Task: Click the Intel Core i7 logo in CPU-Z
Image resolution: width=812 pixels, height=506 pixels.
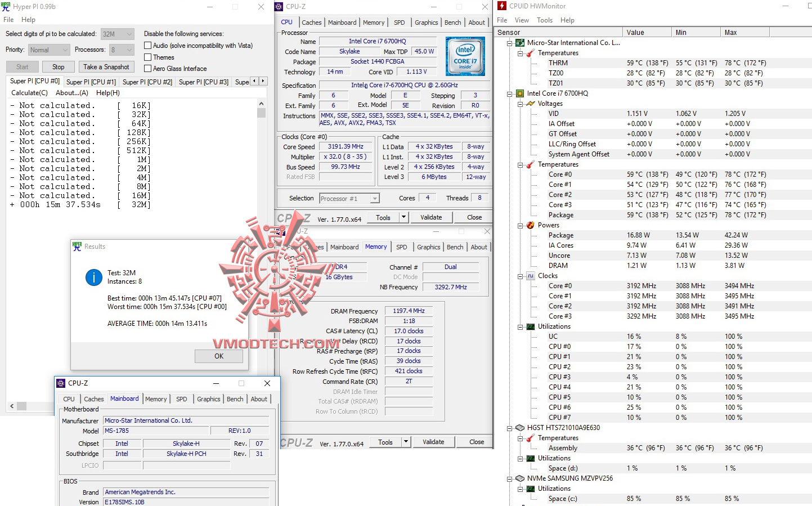Action: click(x=465, y=56)
